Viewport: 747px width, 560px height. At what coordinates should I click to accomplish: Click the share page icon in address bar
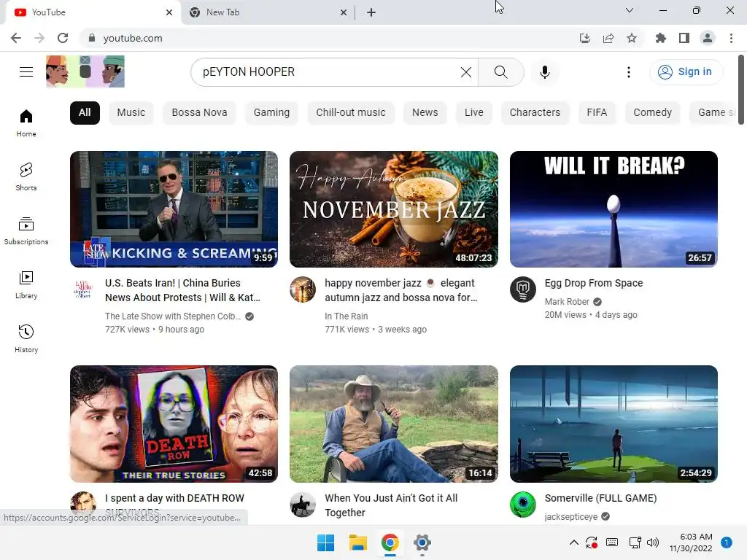pyautogui.click(x=608, y=38)
